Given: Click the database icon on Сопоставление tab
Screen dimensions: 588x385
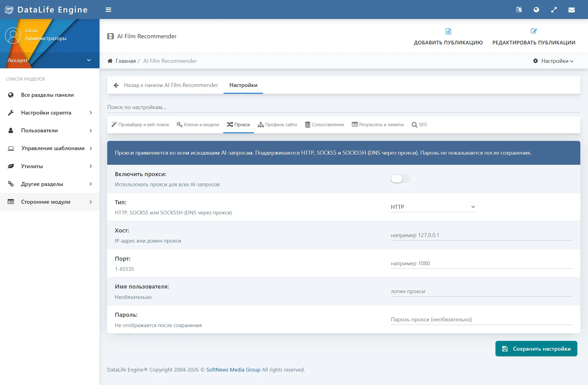Looking at the screenshot, I should tap(307, 125).
